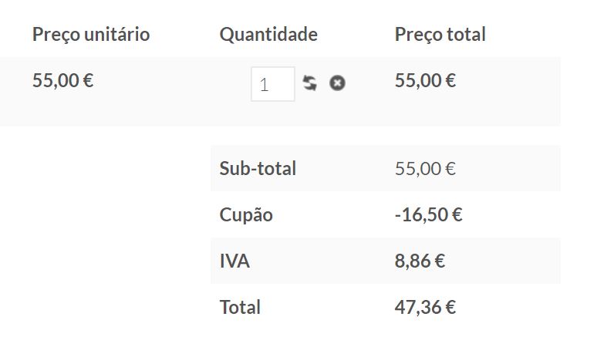
Task: Select the Sub-total amount 55,00 €
Action: pyautogui.click(x=425, y=169)
